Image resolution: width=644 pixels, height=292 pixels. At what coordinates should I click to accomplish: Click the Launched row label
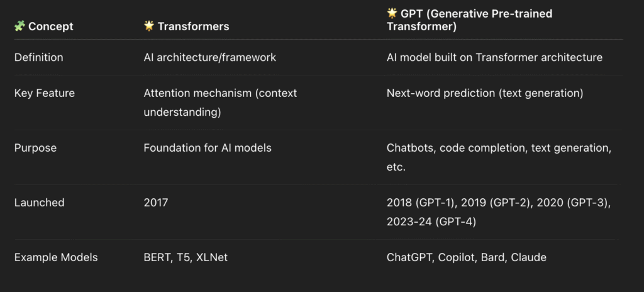[40, 203]
